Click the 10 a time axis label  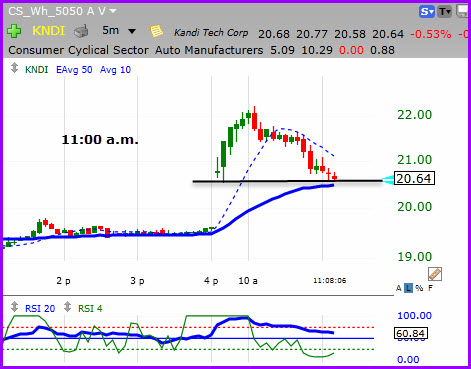(x=248, y=281)
